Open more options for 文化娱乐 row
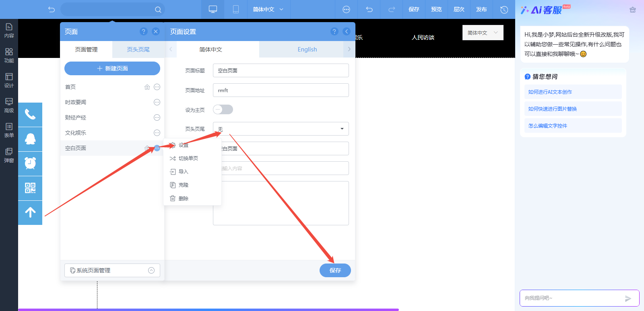Image resolution: width=644 pixels, height=311 pixels. click(x=157, y=133)
